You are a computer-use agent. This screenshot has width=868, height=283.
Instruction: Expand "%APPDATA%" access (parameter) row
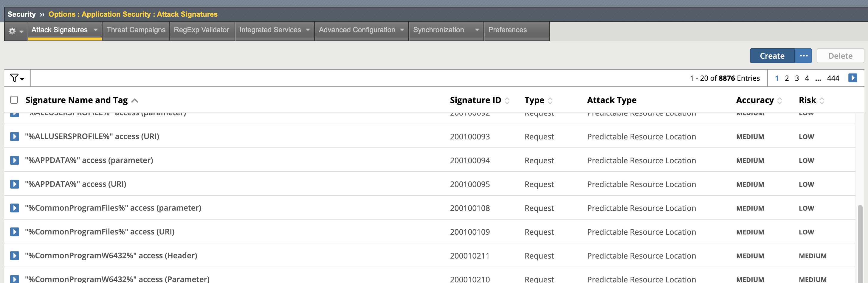15,160
